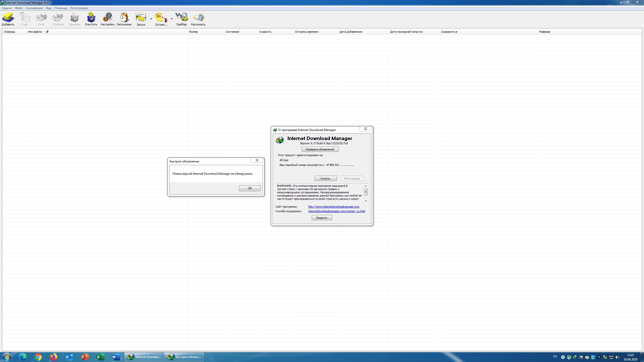
Task: Open the Windows Start button
Action: (7, 357)
